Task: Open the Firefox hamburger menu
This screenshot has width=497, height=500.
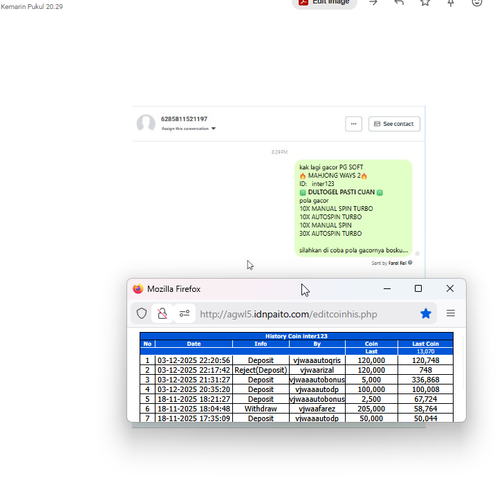Action: click(x=451, y=313)
